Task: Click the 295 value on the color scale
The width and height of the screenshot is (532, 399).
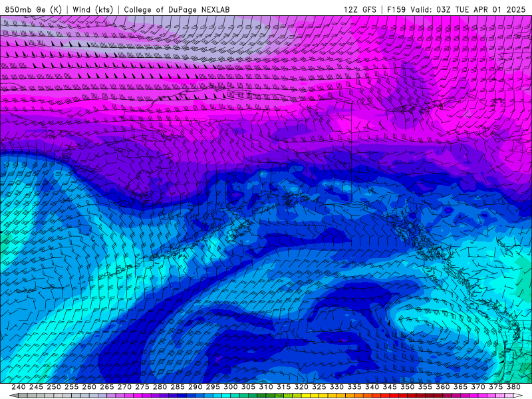Action: [x=213, y=387]
